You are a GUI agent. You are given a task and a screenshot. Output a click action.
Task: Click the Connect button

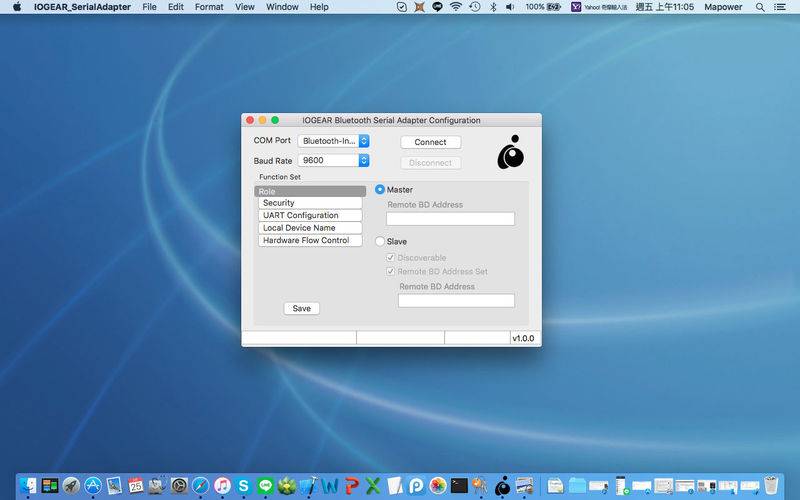431,142
